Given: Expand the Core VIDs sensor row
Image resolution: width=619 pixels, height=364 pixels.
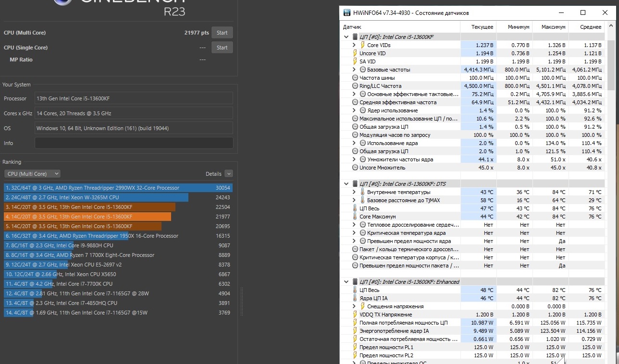Looking at the screenshot, I should (x=354, y=45).
